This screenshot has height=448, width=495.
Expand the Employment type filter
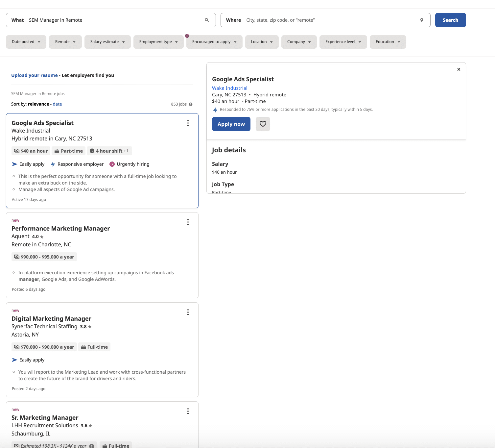tap(158, 42)
